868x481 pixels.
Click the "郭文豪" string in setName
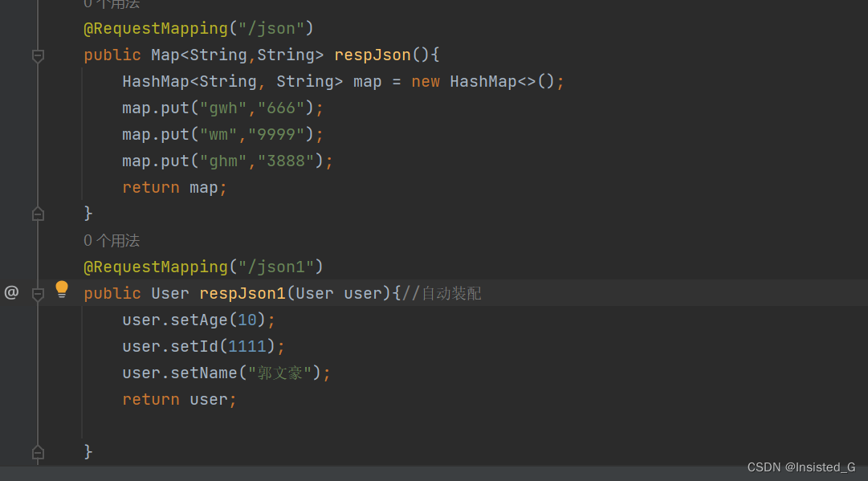point(281,373)
